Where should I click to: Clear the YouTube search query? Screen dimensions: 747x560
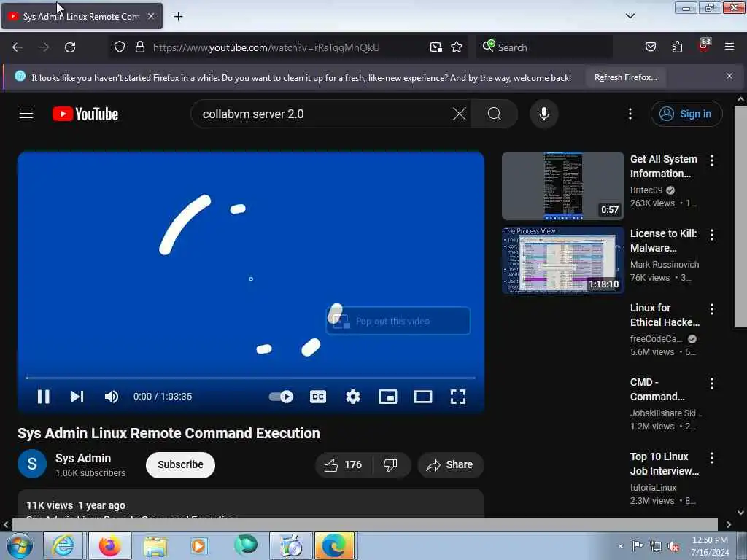[460, 114]
